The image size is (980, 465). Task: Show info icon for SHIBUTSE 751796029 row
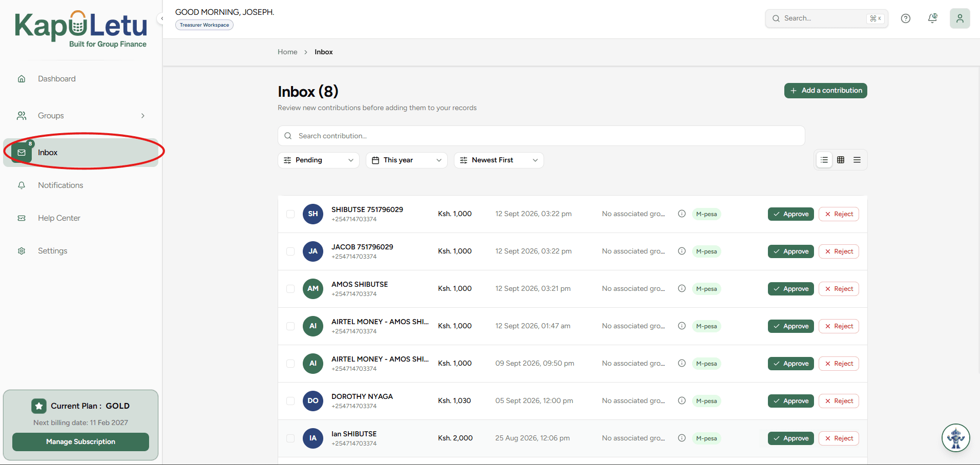(x=682, y=214)
